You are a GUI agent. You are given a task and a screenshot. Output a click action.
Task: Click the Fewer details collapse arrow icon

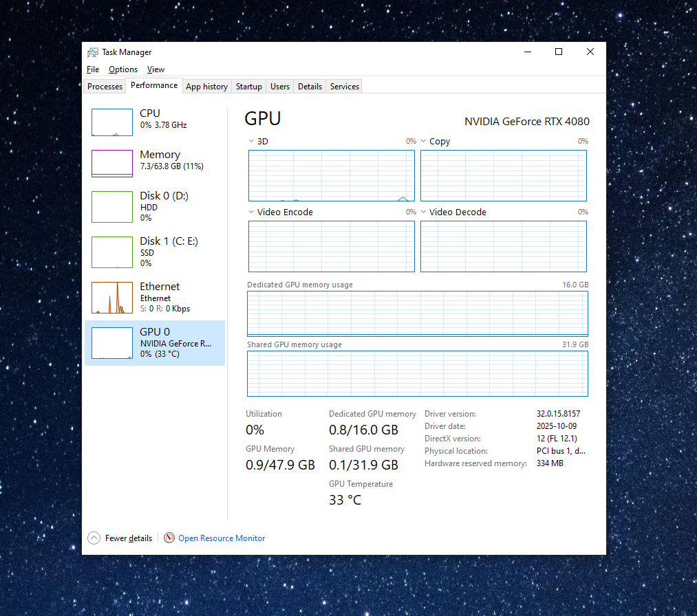pos(94,538)
